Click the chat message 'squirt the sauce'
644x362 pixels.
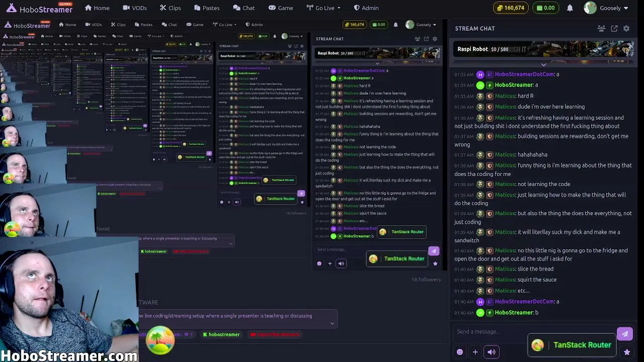coord(537,280)
